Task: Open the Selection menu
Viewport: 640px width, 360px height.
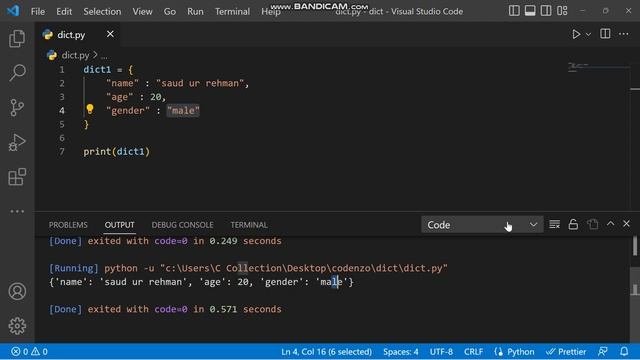Action: (102, 11)
